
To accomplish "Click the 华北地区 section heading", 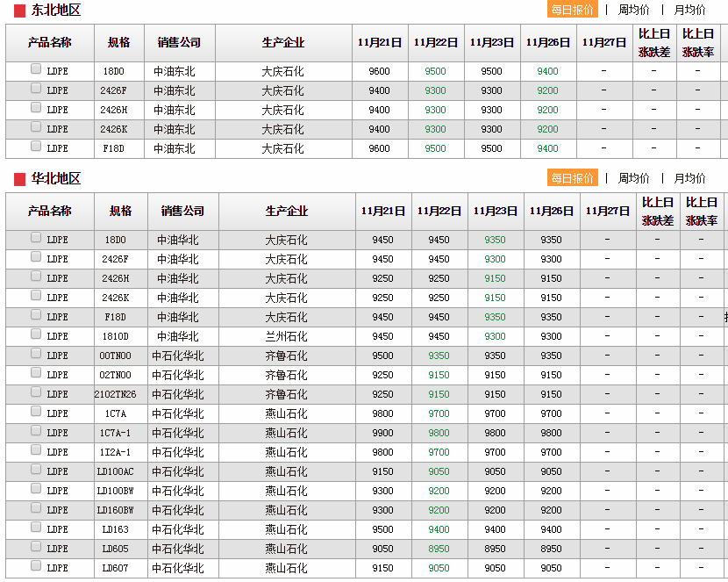I will point(56,179).
